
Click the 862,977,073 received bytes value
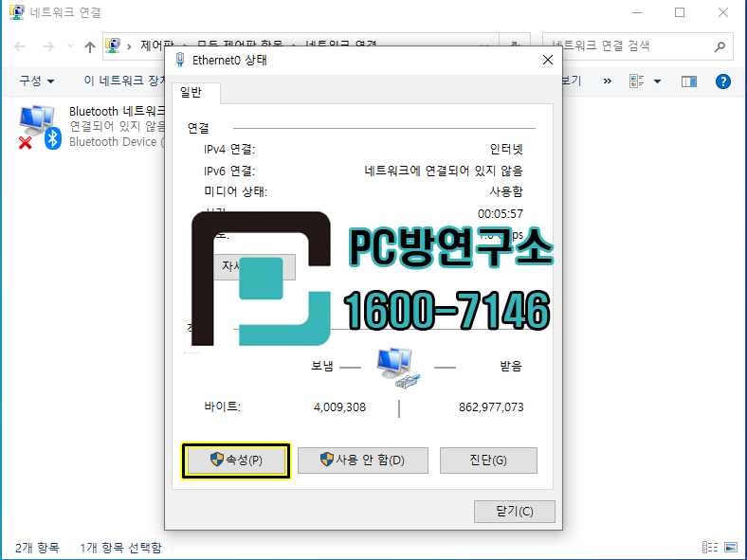click(x=491, y=407)
